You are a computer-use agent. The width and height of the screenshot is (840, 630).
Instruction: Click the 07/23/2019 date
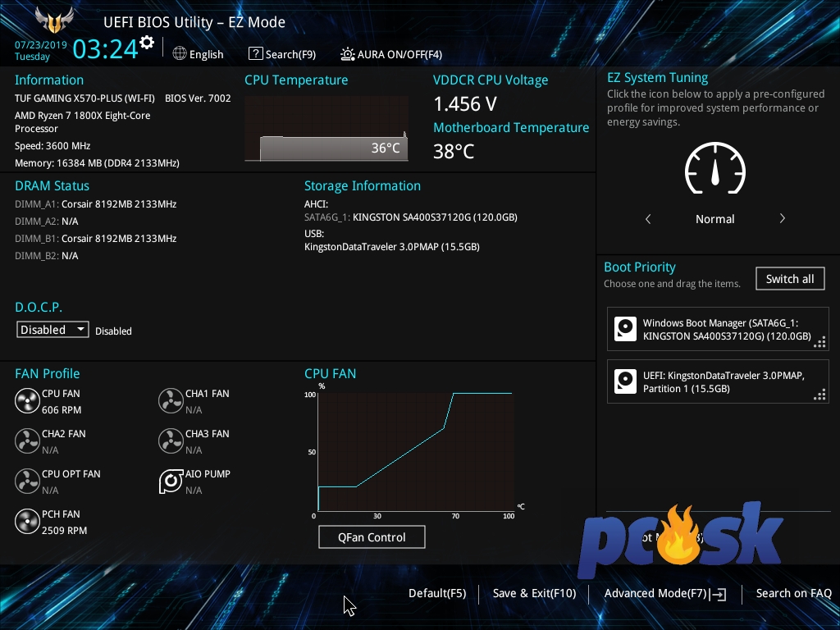point(41,45)
